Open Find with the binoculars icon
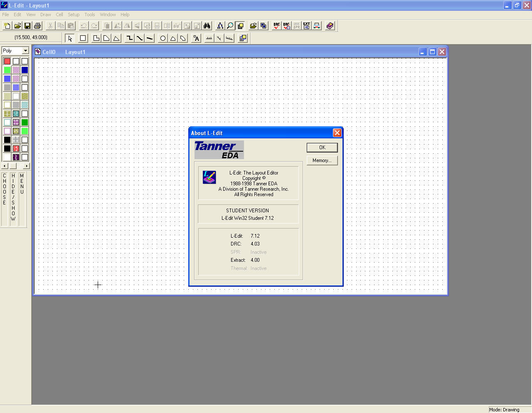Viewport: 532px width, 413px height. pyautogui.click(x=207, y=26)
